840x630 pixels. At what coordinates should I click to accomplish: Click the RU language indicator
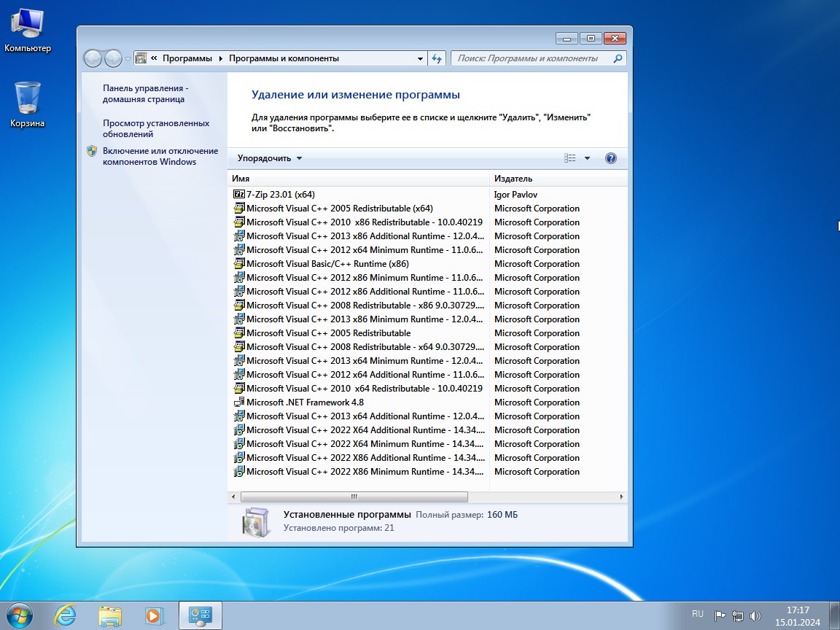(698, 614)
